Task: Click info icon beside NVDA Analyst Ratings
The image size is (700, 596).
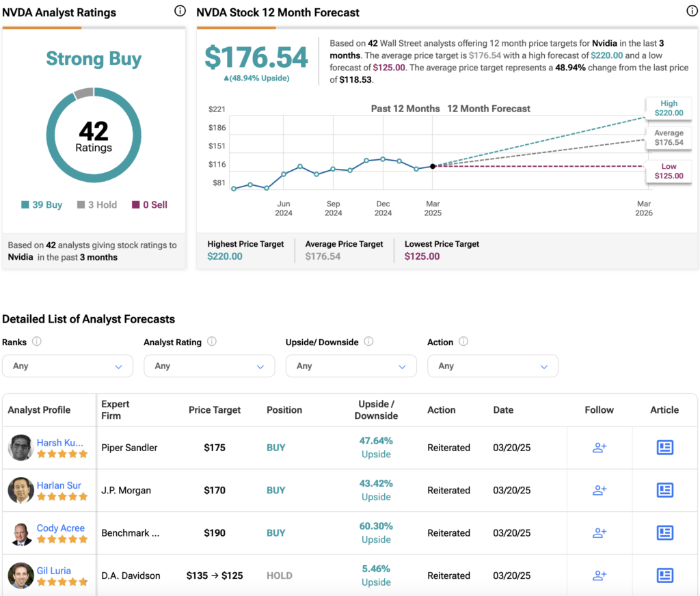Action: [180, 11]
